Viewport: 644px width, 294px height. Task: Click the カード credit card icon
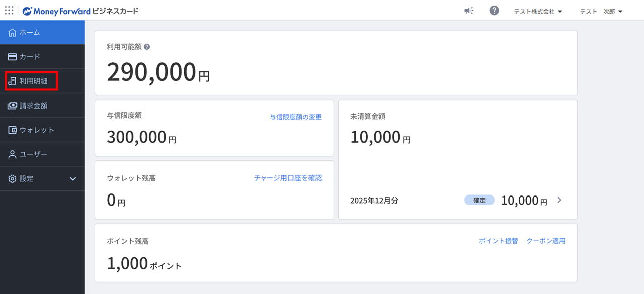pyautogui.click(x=13, y=57)
